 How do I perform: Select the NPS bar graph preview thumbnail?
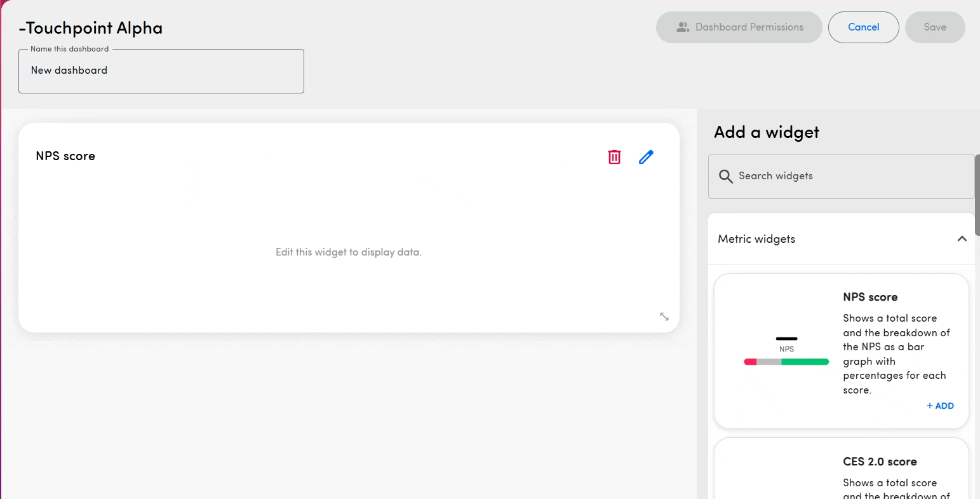[x=786, y=352]
